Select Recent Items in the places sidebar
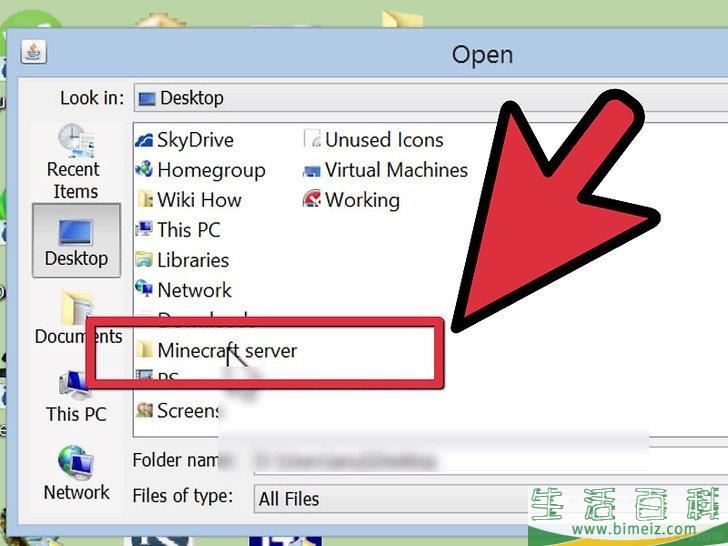Viewport: 728px width, 546px height. pos(74,162)
